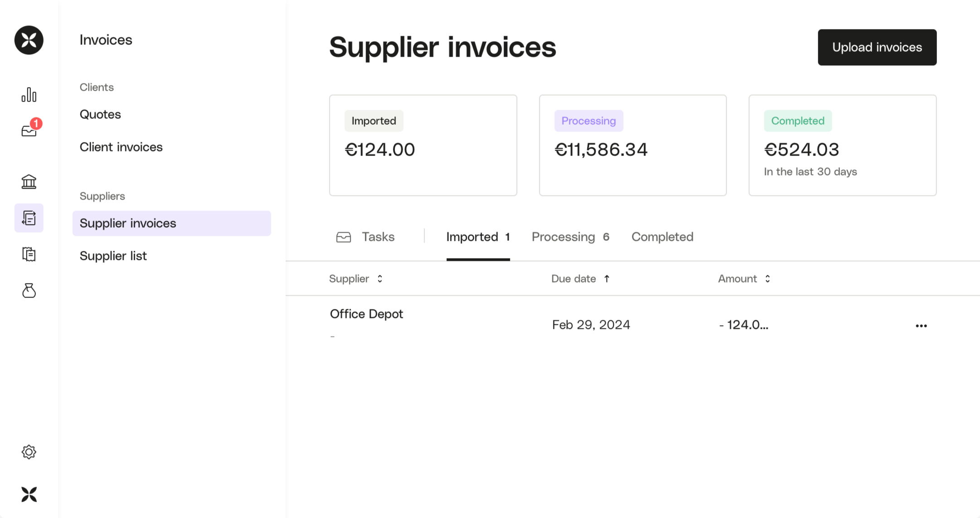
Task: Toggle Due date sort arrow
Action: pos(607,279)
